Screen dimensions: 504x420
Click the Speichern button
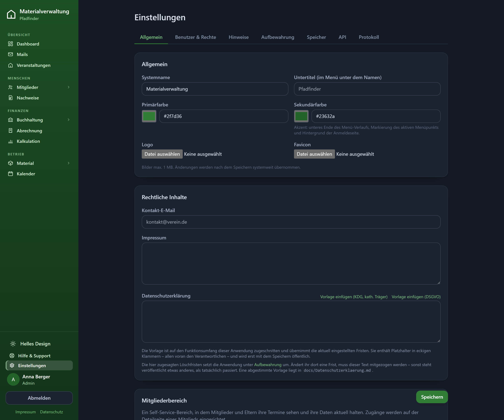tap(432, 397)
